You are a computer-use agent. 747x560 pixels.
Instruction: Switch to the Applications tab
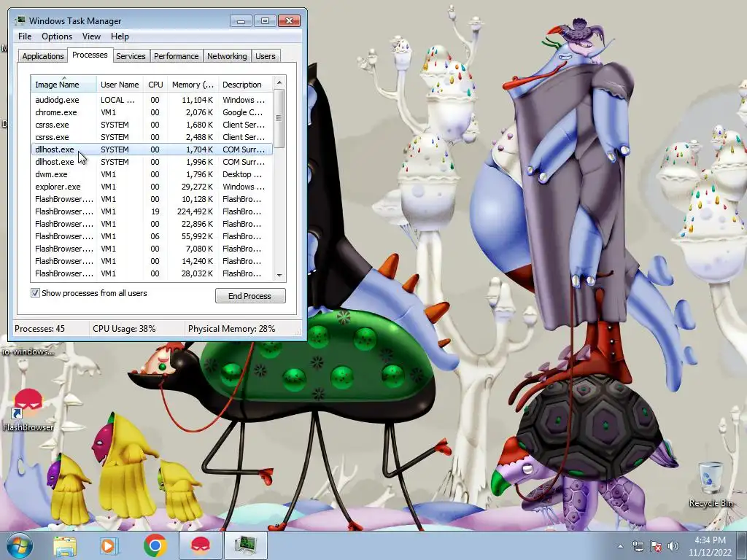click(43, 56)
